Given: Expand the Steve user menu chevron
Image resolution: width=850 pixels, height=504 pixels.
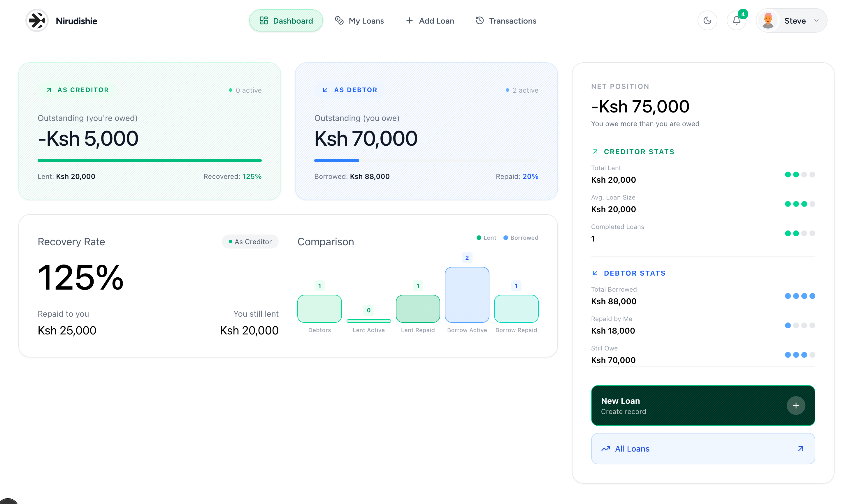Looking at the screenshot, I should 816,21.
